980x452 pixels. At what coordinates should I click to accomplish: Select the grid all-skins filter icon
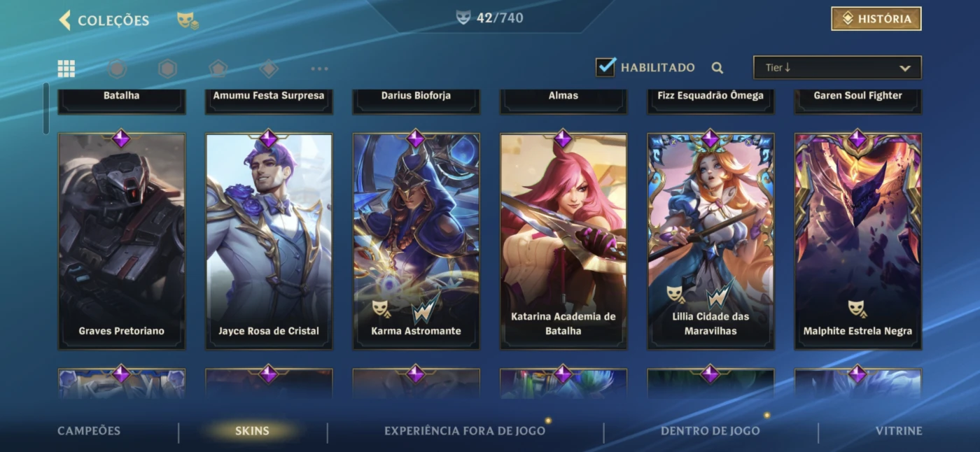tap(66, 69)
